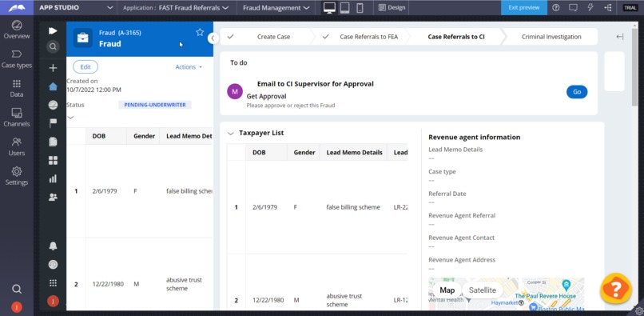The height and width of the screenshot is (316, 644).
Task: Go to portal Home icon
Action: pos(53,86)
